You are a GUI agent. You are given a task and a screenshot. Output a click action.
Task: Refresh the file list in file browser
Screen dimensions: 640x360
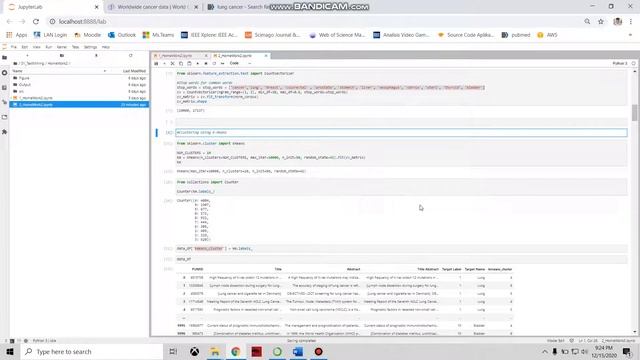point(131,56)
